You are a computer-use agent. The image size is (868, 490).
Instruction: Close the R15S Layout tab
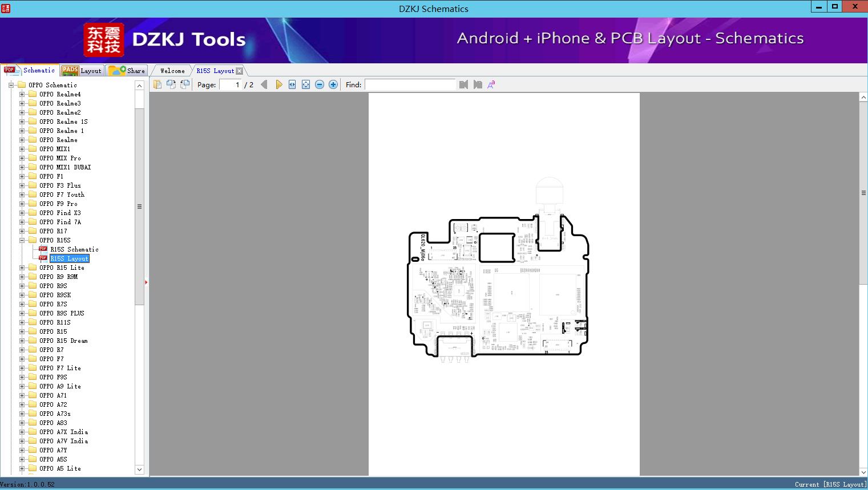tap(239, 71)
